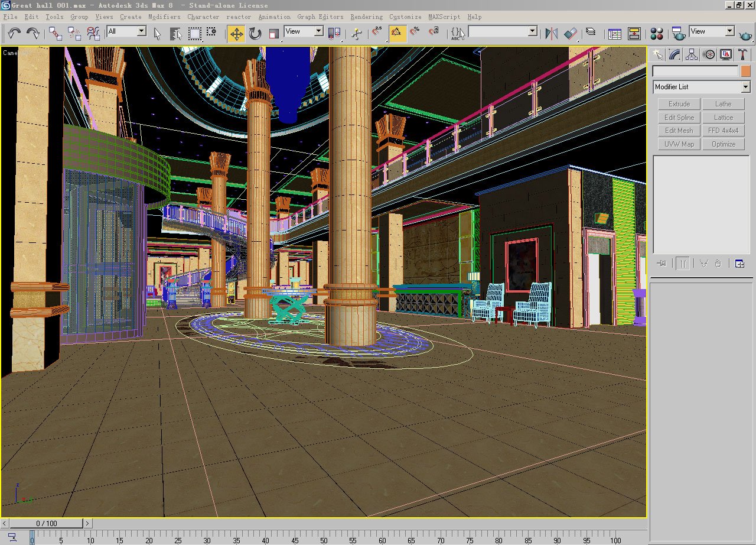
Task: Click the Select and Link icon
Action: tap(56, 33)
